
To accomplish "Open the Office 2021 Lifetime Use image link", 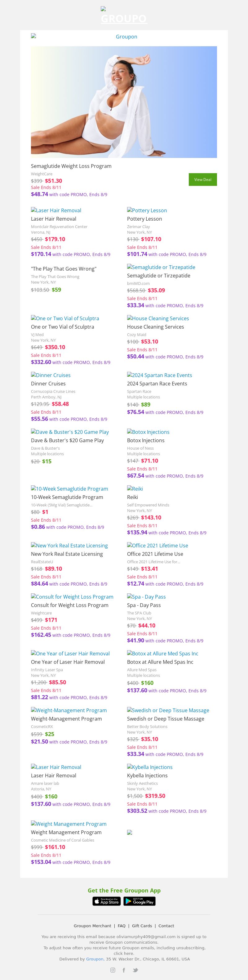I will [157, 546].
